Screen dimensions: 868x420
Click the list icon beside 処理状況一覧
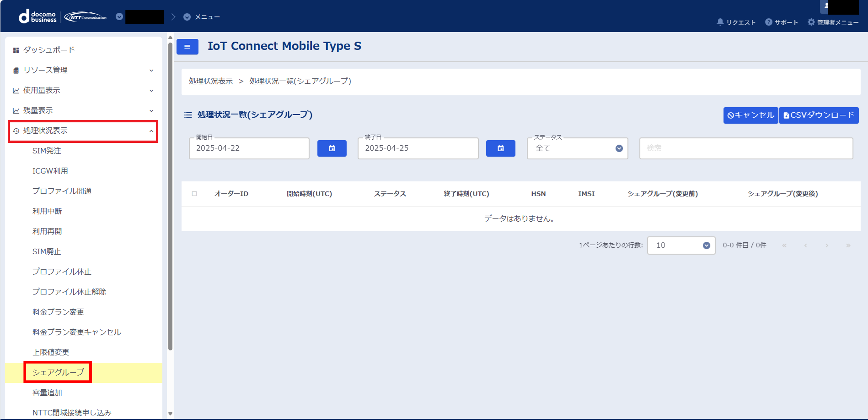pyautogui.click(x=188, y=115)
